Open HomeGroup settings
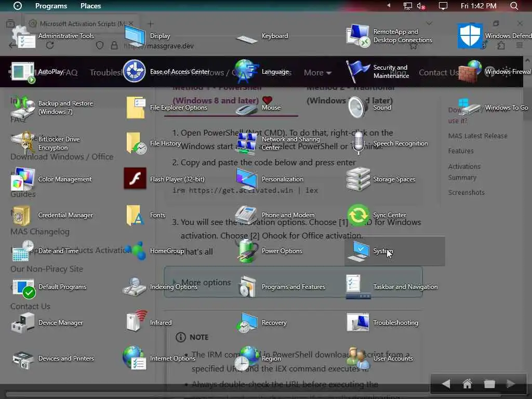Screen dimensions: 532x399 coord(154,251)
